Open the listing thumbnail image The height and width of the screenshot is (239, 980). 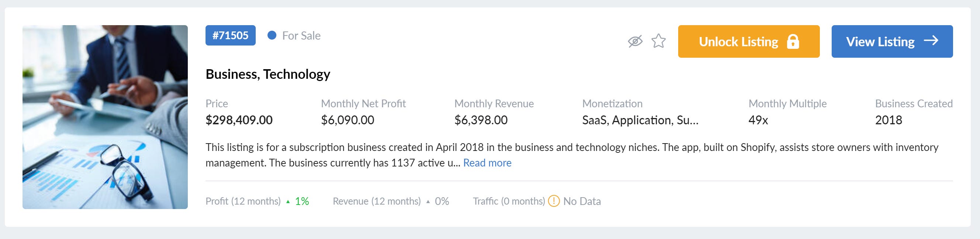(105, 117)
